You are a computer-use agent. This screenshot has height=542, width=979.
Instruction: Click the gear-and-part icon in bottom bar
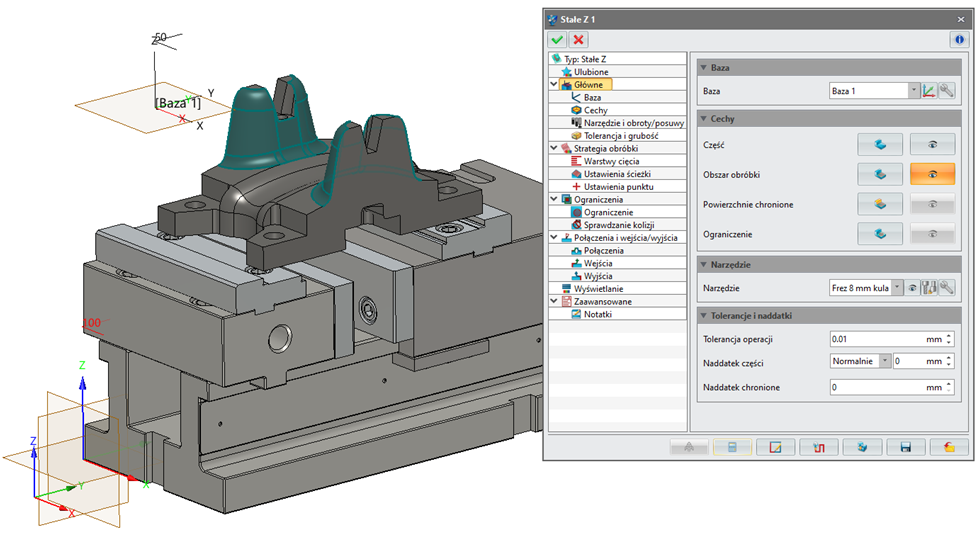862,447
